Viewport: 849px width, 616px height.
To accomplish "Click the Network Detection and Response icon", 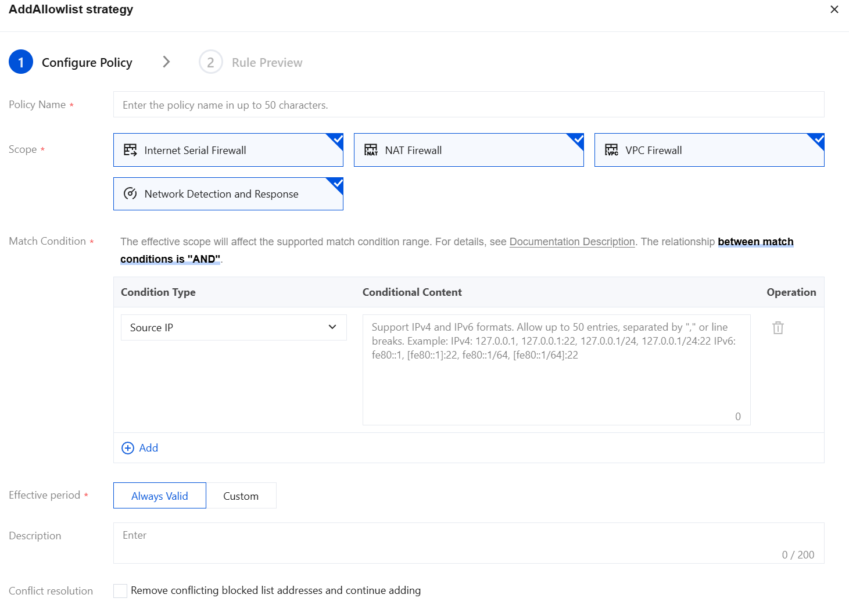I will (x=130, y=194).
